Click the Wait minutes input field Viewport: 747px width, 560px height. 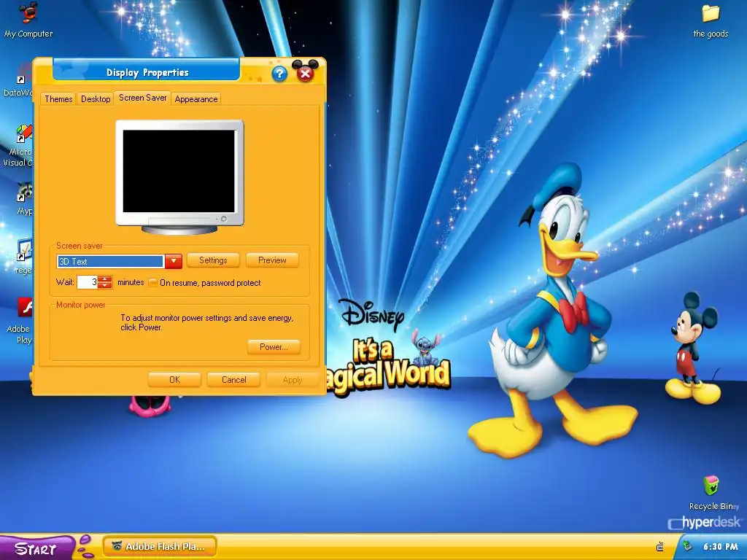coord(88,282)
